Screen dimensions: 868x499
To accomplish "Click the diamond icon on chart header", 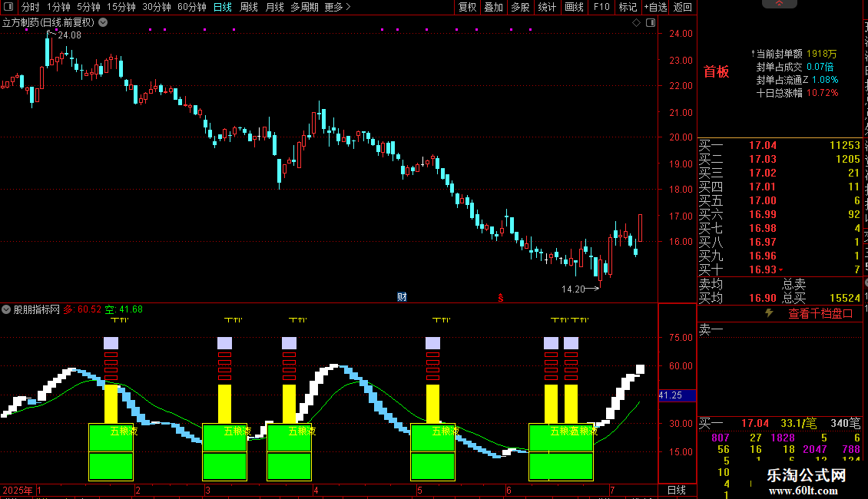I will point(636,23).
